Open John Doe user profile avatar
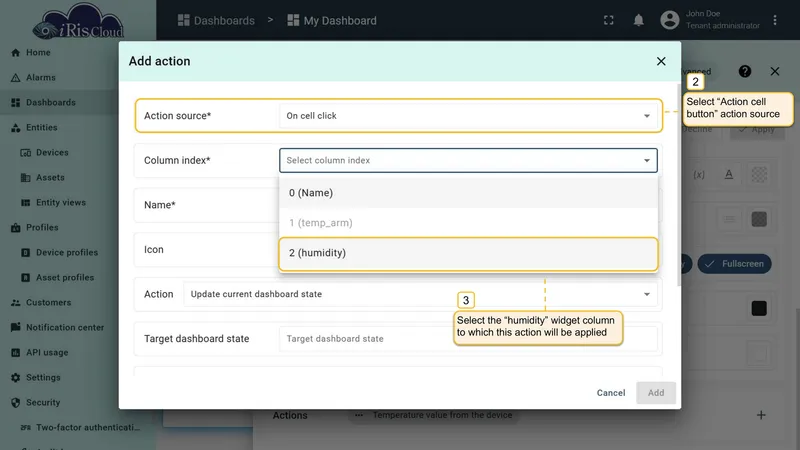 coord(669,20)
